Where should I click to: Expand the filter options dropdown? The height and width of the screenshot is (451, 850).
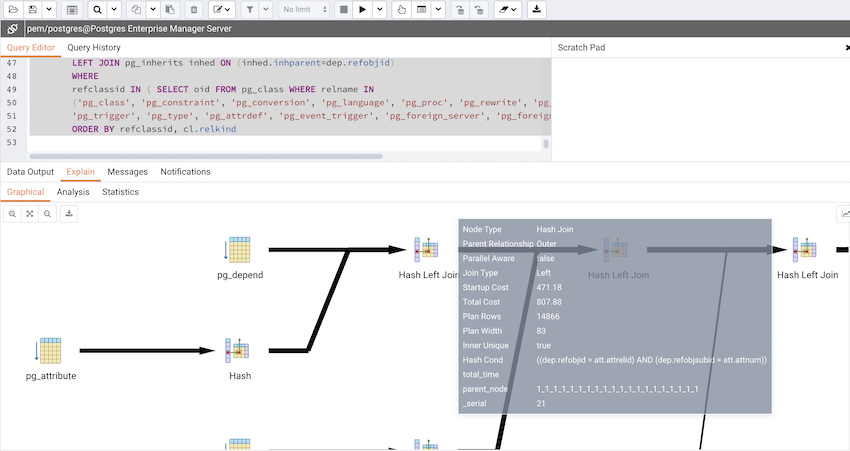click(266, 9)
